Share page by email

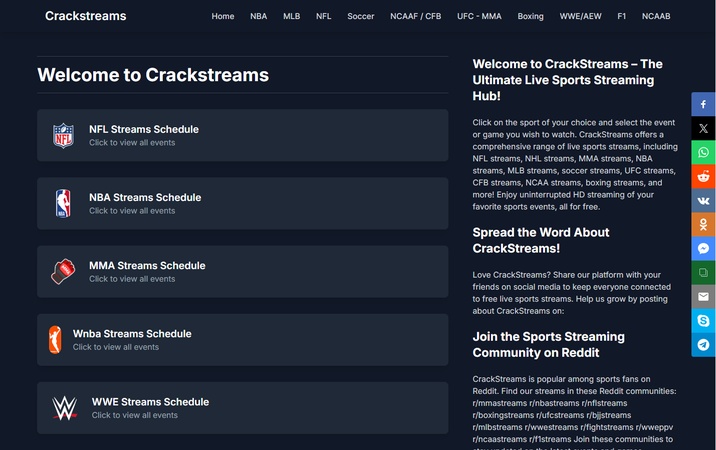click(x=703, y=296)
